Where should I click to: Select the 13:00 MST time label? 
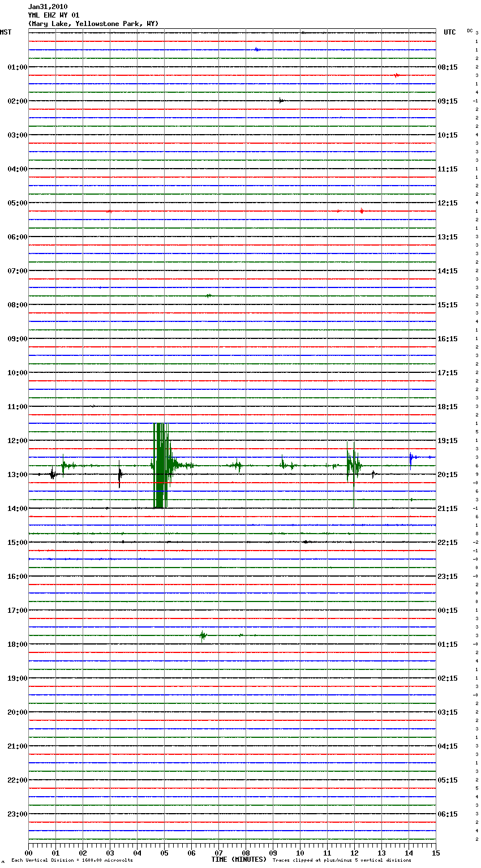(18, 475)
